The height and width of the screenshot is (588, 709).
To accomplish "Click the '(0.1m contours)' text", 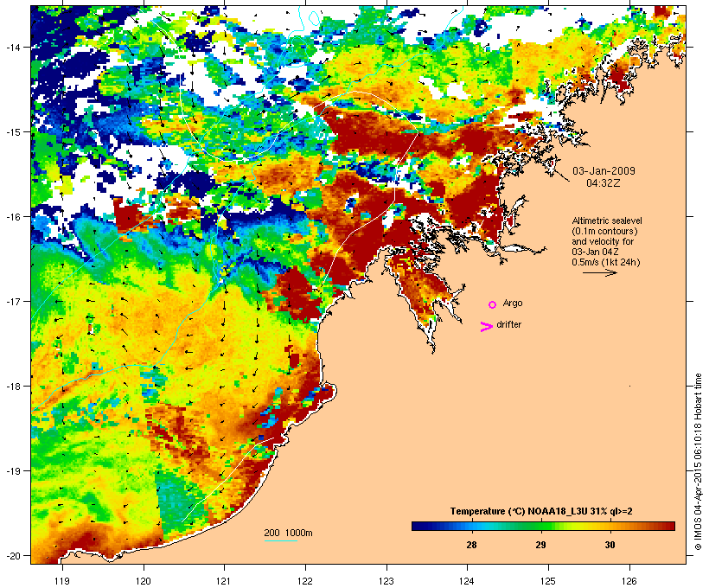I will 604,231.
